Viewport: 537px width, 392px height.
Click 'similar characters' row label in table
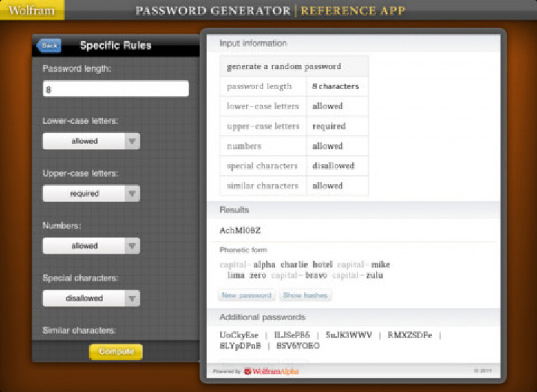click(263, 186)
